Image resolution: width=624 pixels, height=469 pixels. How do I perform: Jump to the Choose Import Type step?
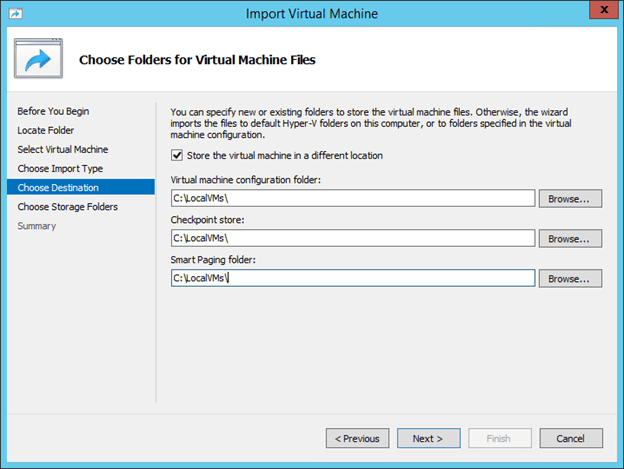[60, 168]
